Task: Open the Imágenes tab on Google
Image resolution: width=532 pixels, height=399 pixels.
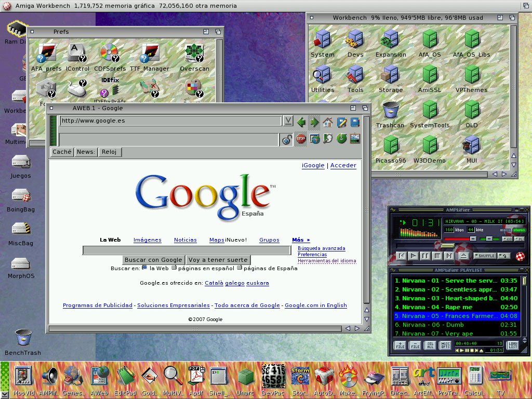Action: [x=147, y=240]
